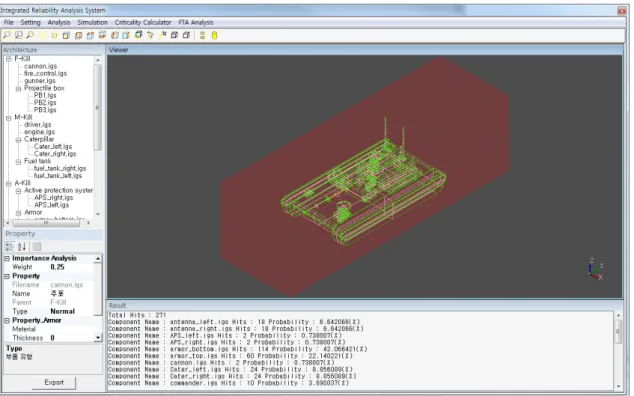Collapse the Active protection system node

tap(18, 191)
